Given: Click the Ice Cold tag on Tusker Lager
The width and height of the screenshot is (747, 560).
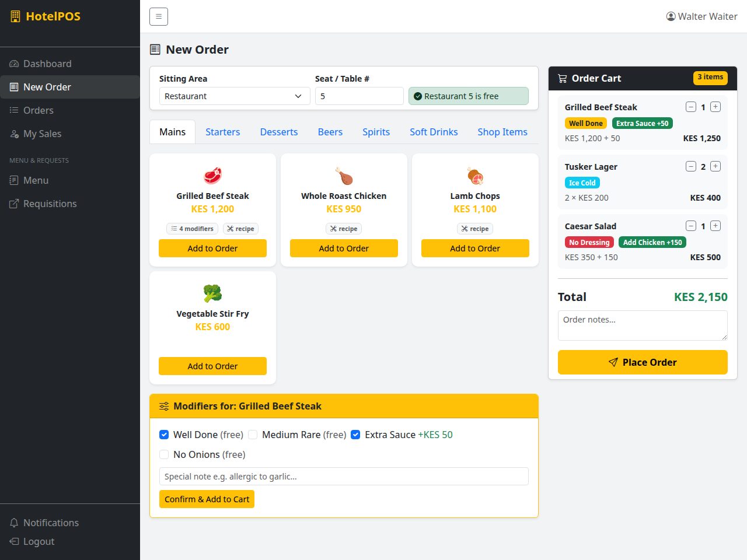Looking at the screenshot, I should click(x=582, y=183).
